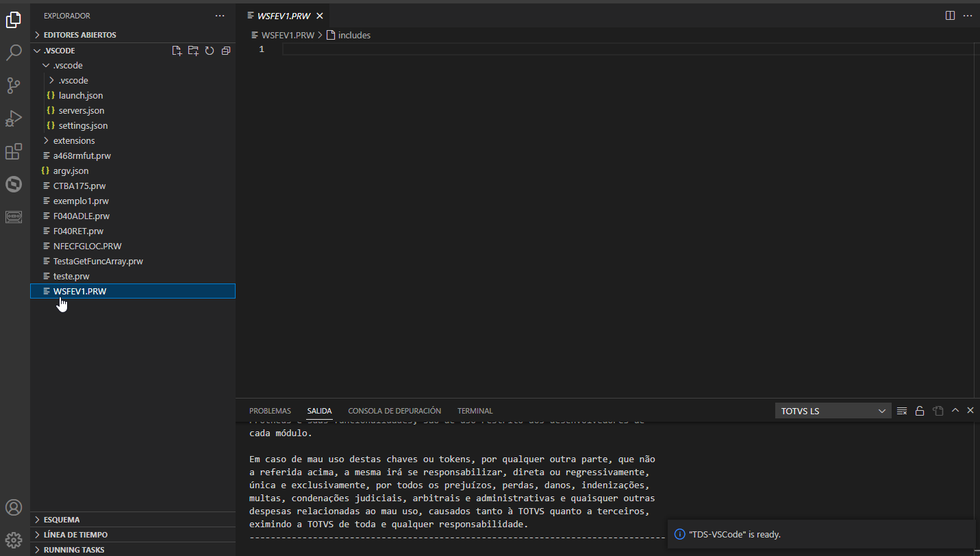Click WSFEV1.PRW in the breadcrumb
Image resolution: width=980 pixels, height=556 pixels.
[282, 35]
